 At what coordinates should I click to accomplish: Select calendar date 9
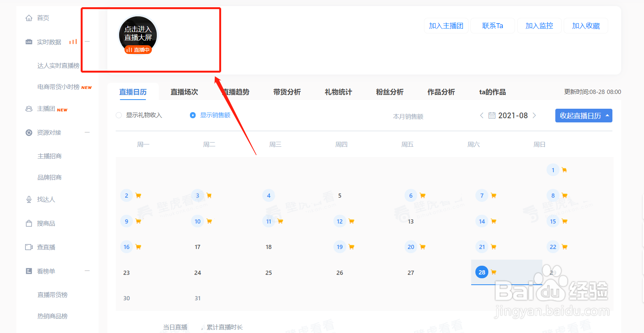click(126, 221)
